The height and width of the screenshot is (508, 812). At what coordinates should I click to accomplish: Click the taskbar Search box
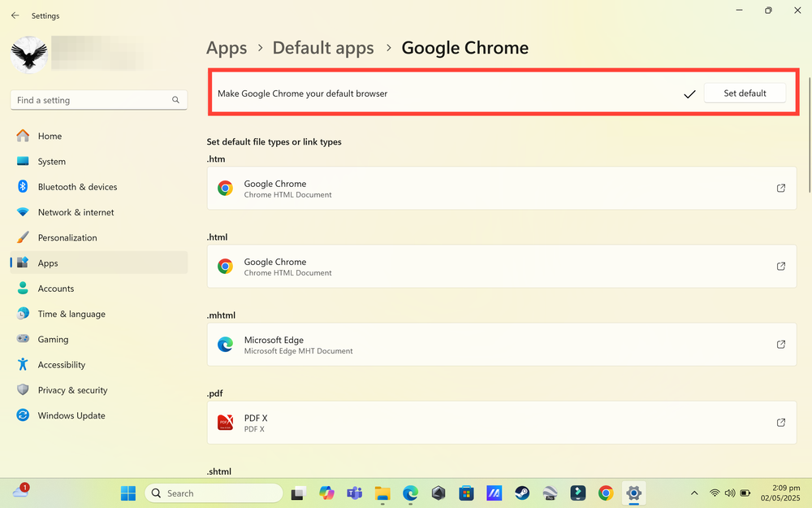pos(214,493)
